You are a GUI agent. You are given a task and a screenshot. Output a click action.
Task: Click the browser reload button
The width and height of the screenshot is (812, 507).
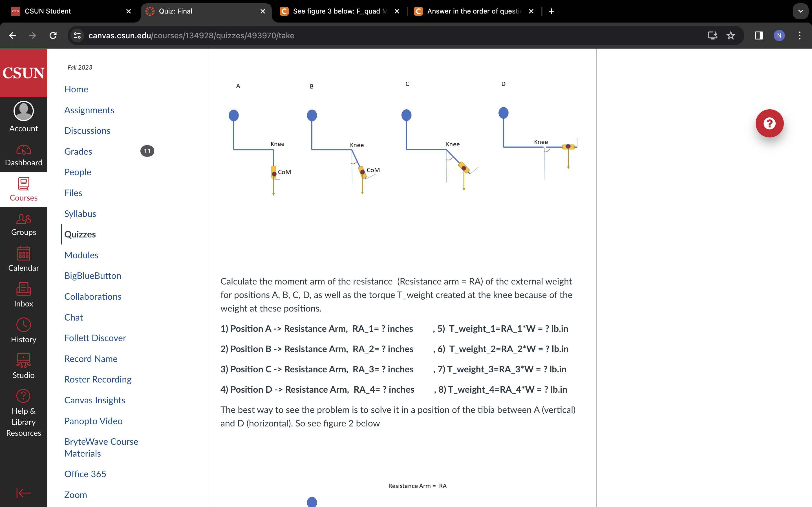tap(53, 35)
